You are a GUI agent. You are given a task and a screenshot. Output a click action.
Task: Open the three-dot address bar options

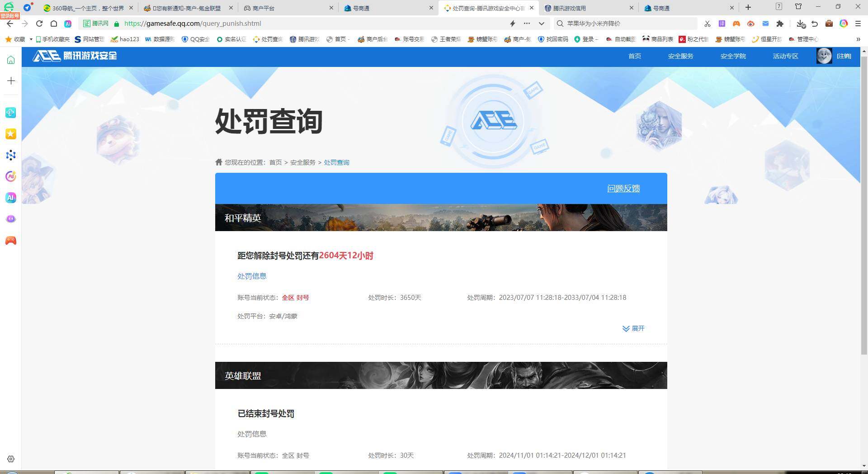pyautogui.click(x=527, y=24)
